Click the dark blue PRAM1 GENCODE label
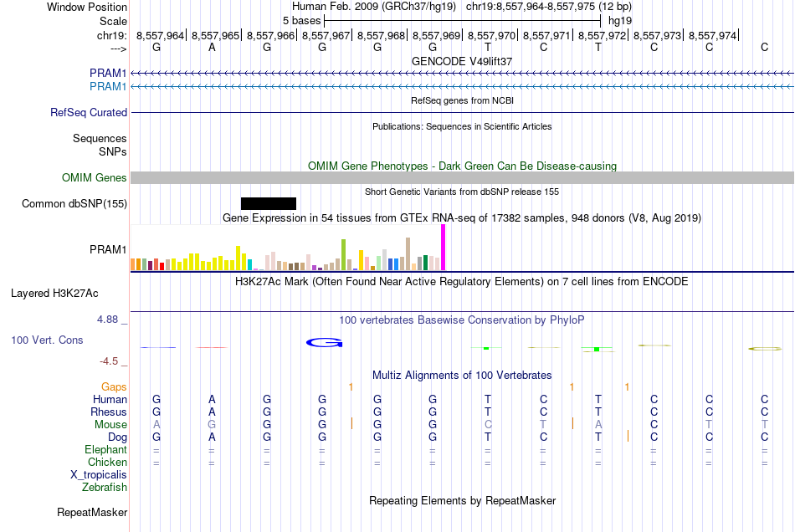795x532 pixels. pyautogui.click(x=107, y=73)
